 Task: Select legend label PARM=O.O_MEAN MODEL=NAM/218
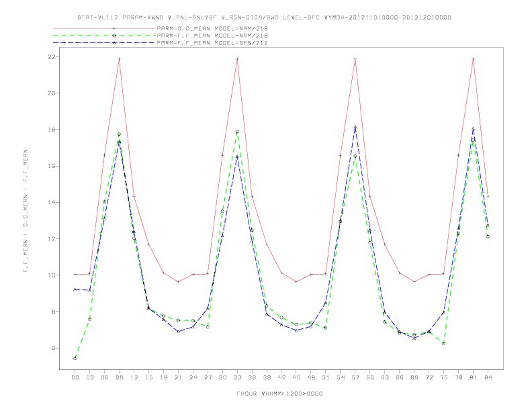click(212, 28)
